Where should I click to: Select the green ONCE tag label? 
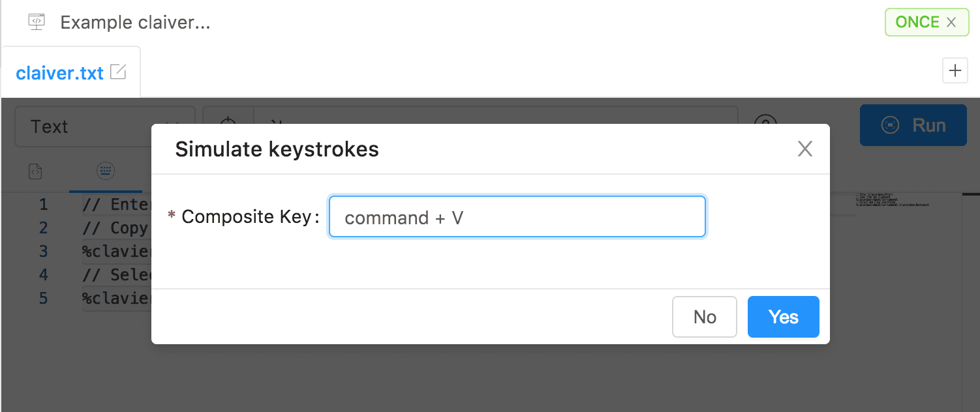click(x=917, y=22)
